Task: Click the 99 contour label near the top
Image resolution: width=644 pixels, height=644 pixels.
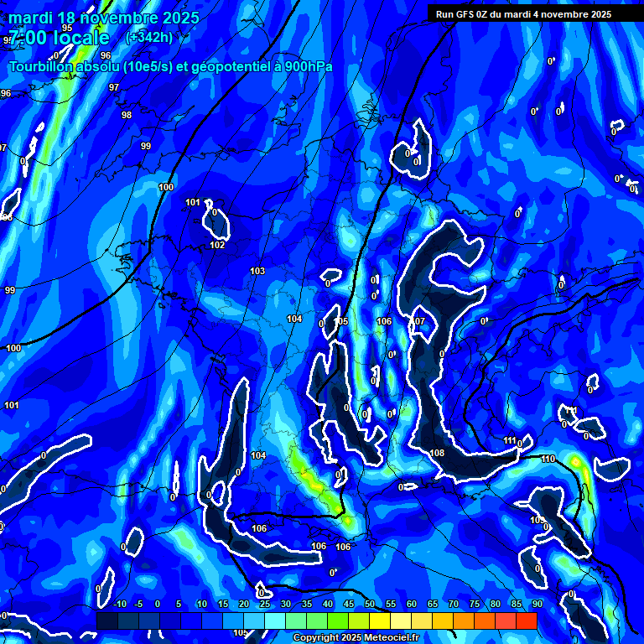Action: tap(146, 146)
